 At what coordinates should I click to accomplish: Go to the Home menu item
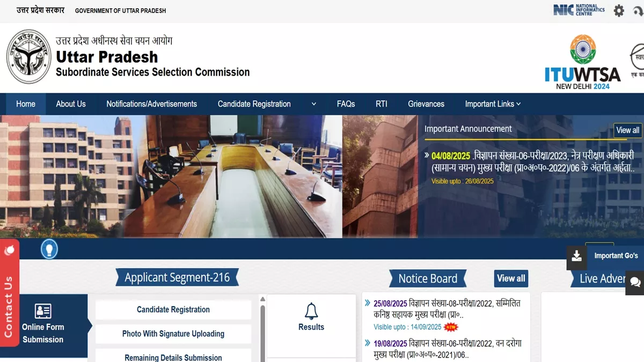point(26,104)
